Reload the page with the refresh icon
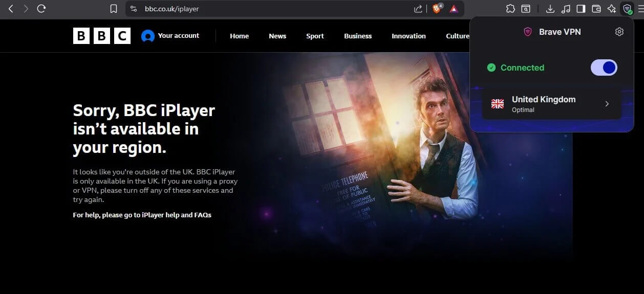Viewport: 644px width, 294px height. click(42, 9)
